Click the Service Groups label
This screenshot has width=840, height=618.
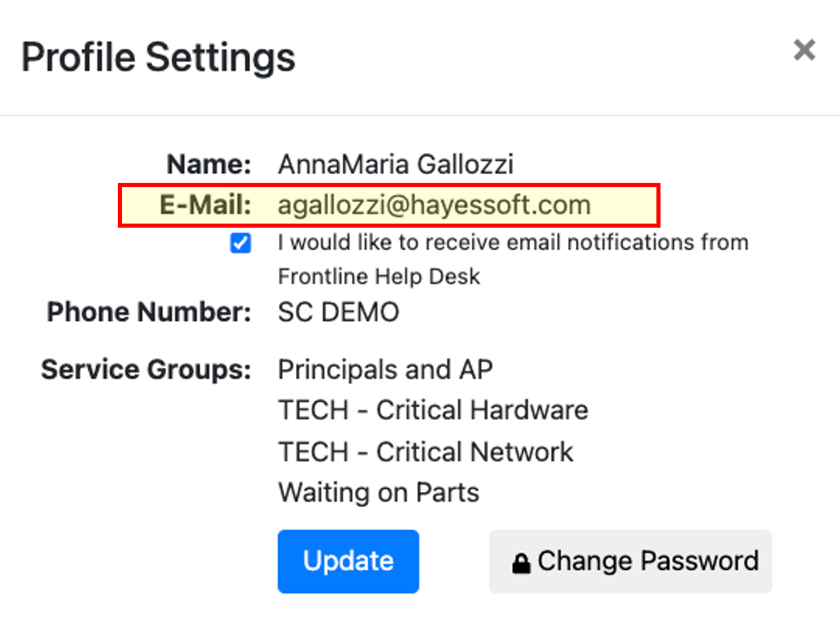coord(146,369)
